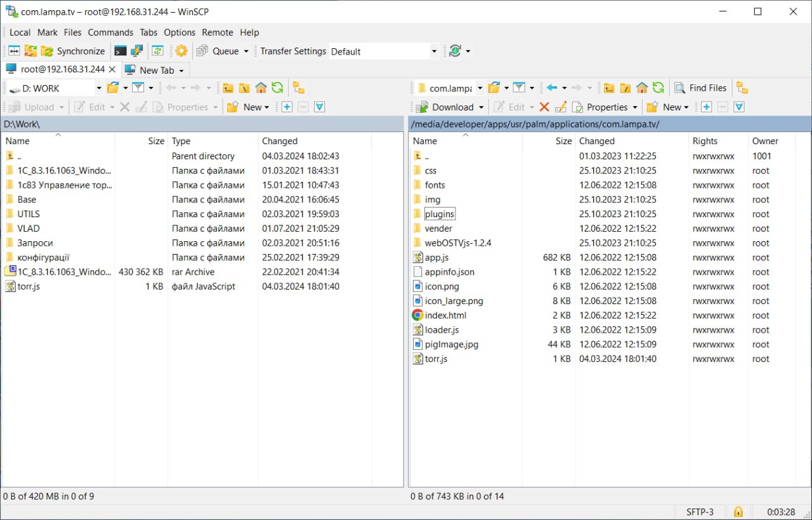
Task: Refresh the remote panel listing
Action: (x=658, y=88)
